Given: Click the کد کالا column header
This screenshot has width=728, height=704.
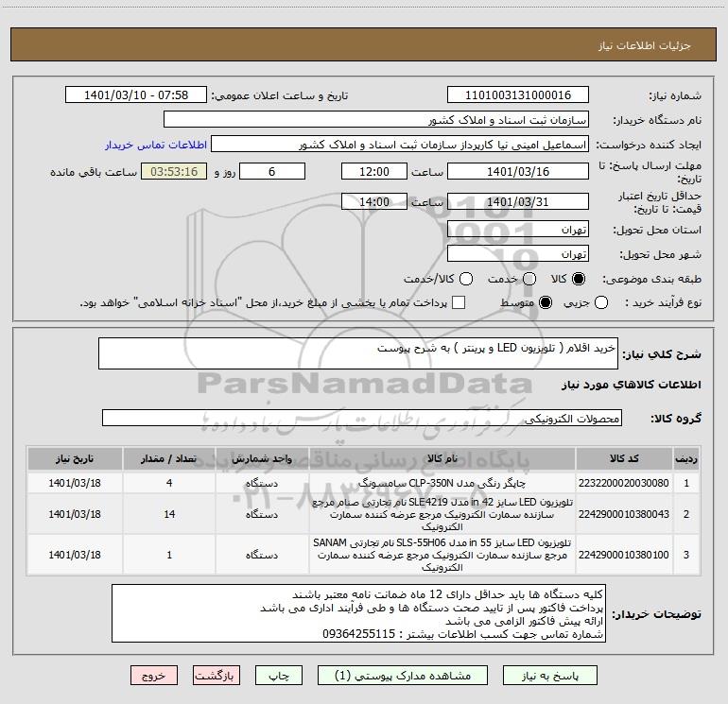Looking at the screenshot, I should pos(624,458).
